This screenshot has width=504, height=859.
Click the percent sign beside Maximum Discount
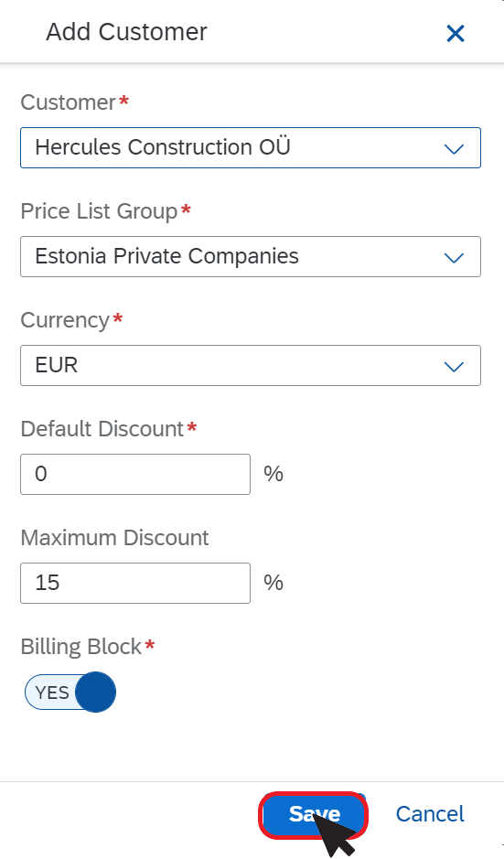273,583
